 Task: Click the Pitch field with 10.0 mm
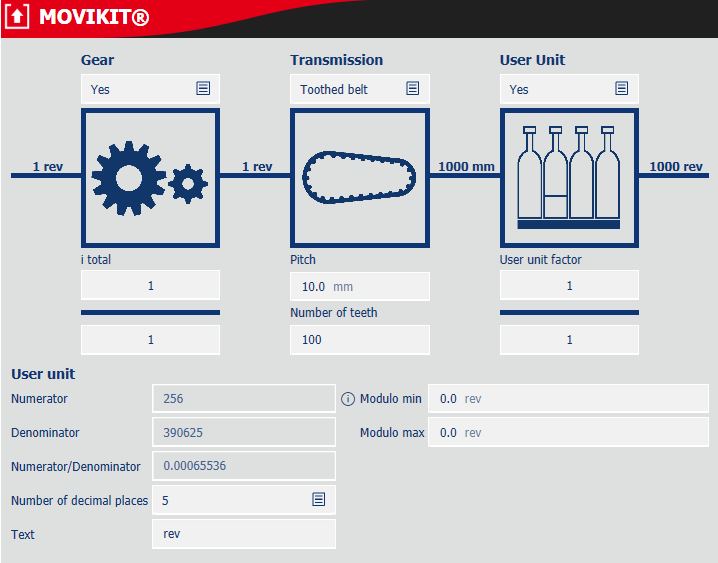[x=360, y=287]
